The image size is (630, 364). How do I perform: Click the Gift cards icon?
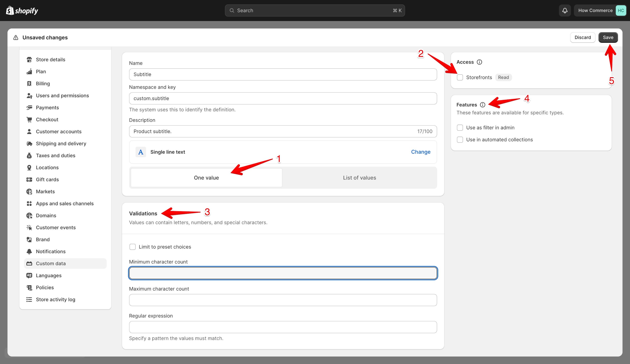(x=29, y=179)
